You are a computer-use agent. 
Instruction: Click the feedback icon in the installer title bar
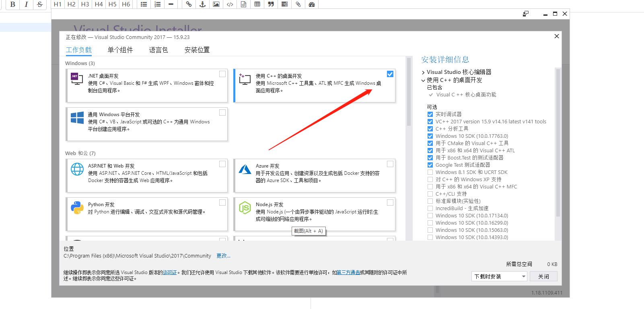(526, 14)
